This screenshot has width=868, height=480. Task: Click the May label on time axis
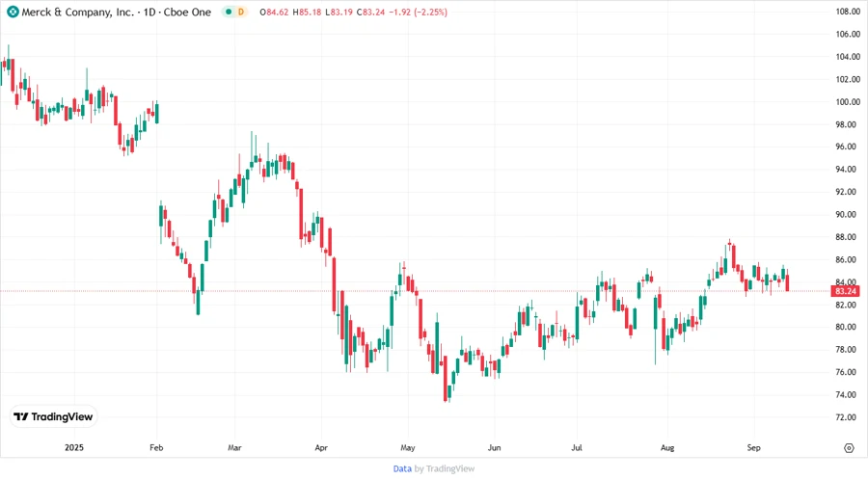(x=408, y=447)
